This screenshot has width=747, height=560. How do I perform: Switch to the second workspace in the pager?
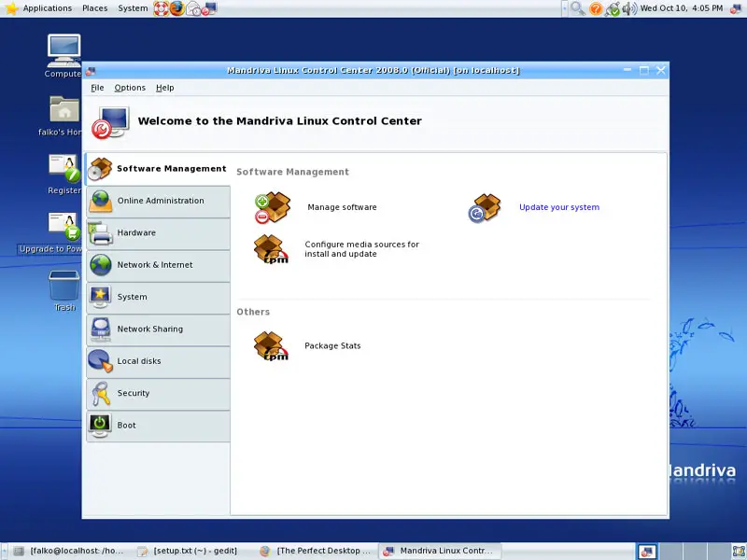(670, 552)
